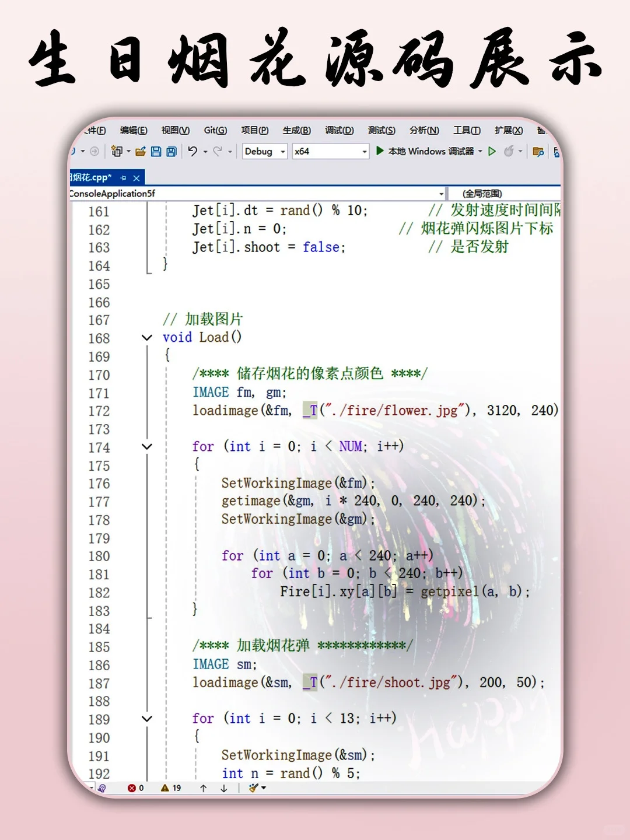630x840 pixels.
Task: Click the Redo arrow icon
Action: coord(218,152)
